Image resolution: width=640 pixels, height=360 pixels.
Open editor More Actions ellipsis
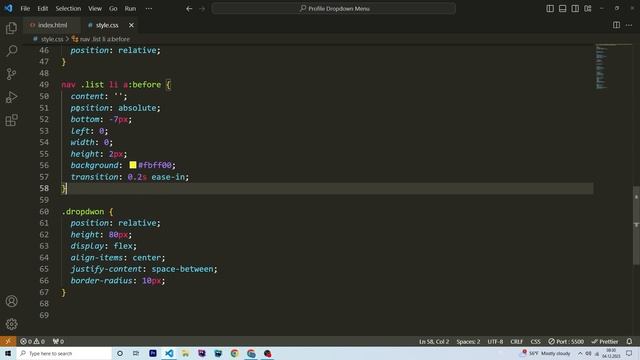[629, 25]
